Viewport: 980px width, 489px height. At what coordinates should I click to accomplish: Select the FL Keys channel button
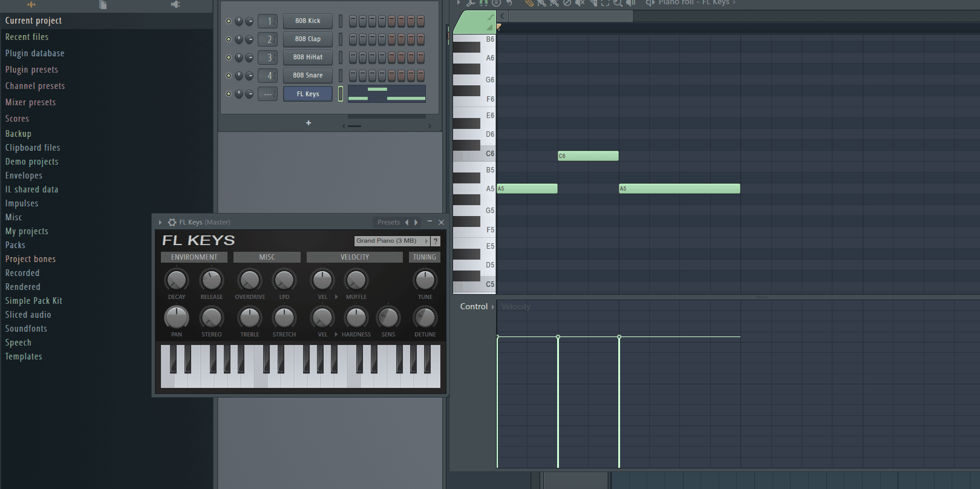(308, 94)
